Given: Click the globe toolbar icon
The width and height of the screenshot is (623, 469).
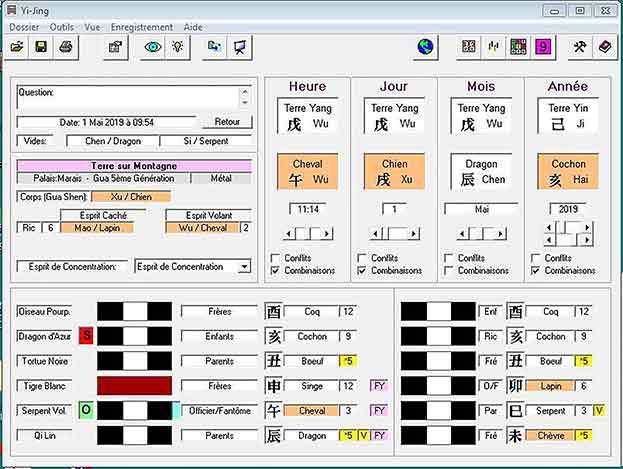Looking at the screenshot, I should click(x=425, y=47).
